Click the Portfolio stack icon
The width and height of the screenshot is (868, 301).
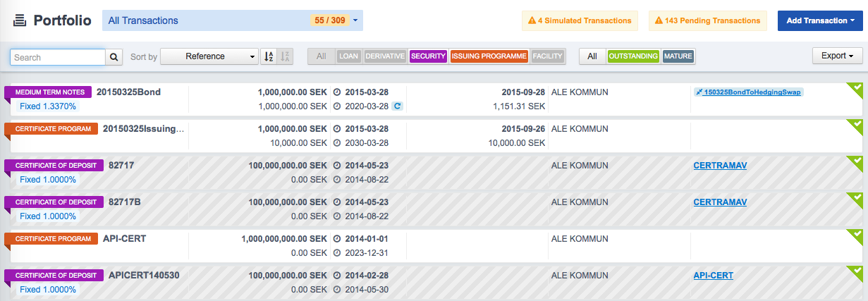(20, 20)
